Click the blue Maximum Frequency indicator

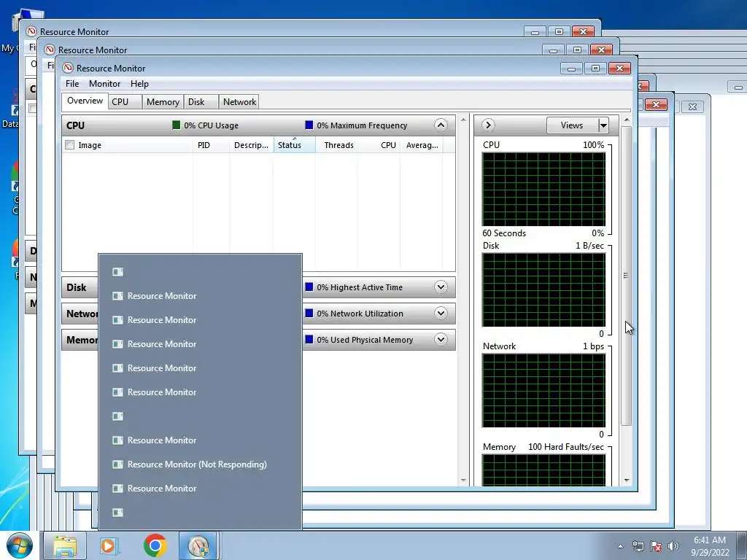pos(309,125)
